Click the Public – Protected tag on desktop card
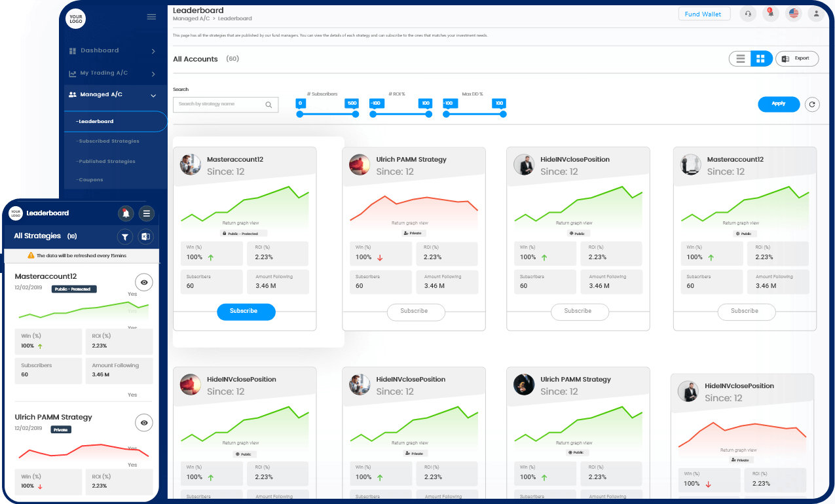Viewport: 835px width, 504px height. pyautogui.click(x=244, y=234)
